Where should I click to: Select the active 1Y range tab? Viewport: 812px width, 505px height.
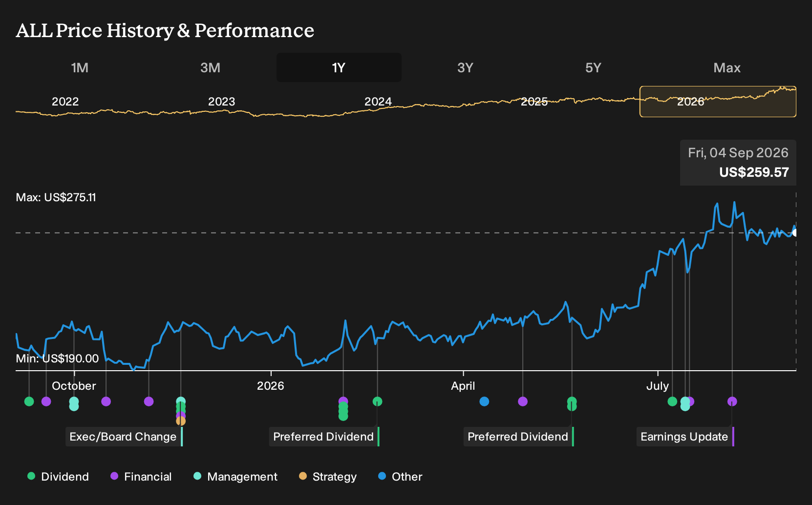[x=339, y=67]
